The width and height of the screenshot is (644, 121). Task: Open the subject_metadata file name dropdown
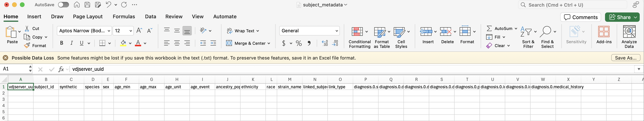346,5
